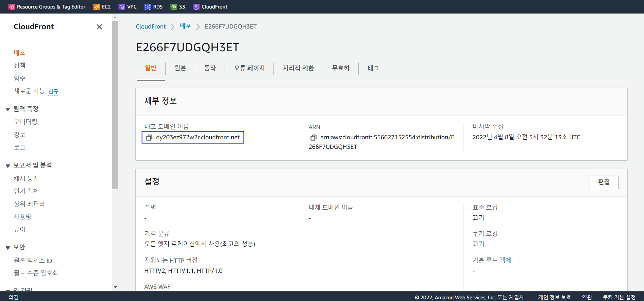Open 약관 footer link

587,297
